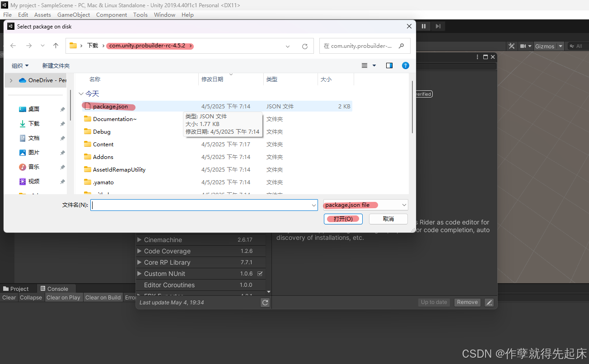Change view layout icon in file dialog
This screenshot has height=364, width=589.
coord(365,65)
